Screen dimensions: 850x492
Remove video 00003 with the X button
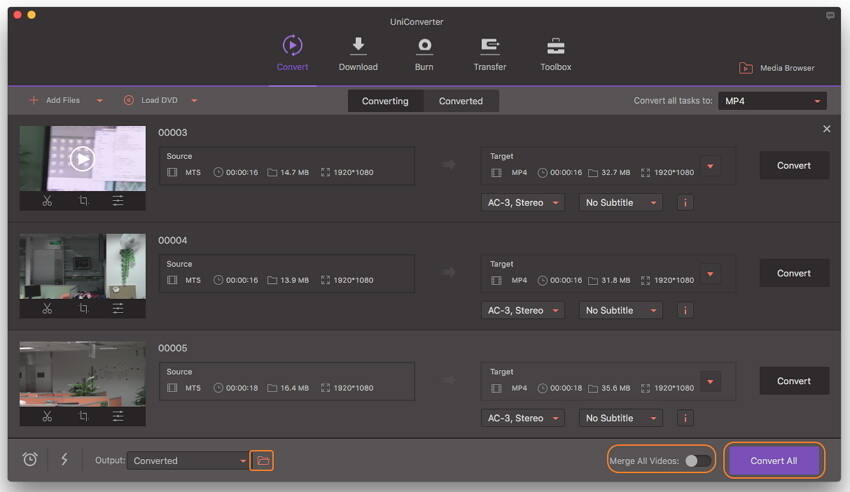pos(826,129)
